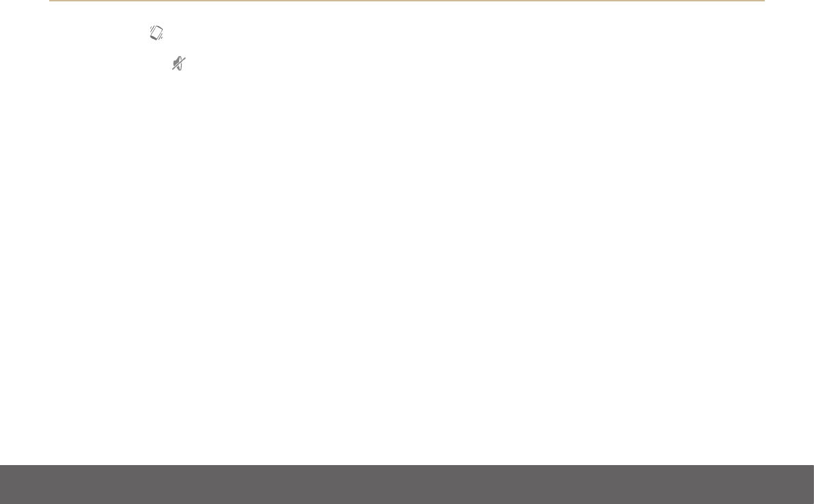Click the muted speaker icon
Image resolution: width=814 pixels, height=504 pixels.
(x=178, y=64)
